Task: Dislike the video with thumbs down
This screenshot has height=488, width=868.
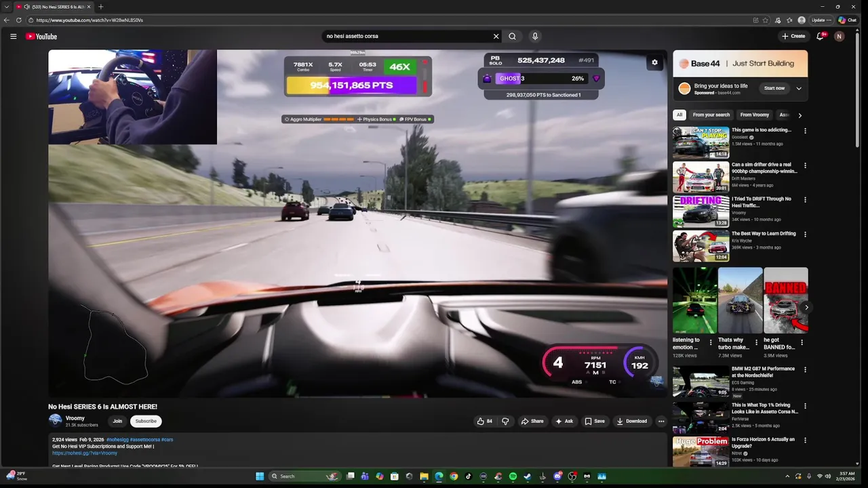Action: pos(505,421)
